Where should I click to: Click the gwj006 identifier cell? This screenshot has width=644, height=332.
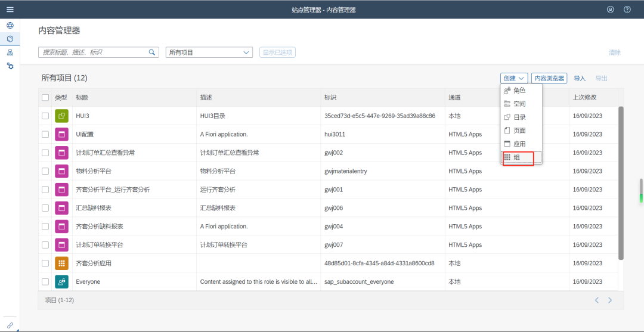[333, 208]
